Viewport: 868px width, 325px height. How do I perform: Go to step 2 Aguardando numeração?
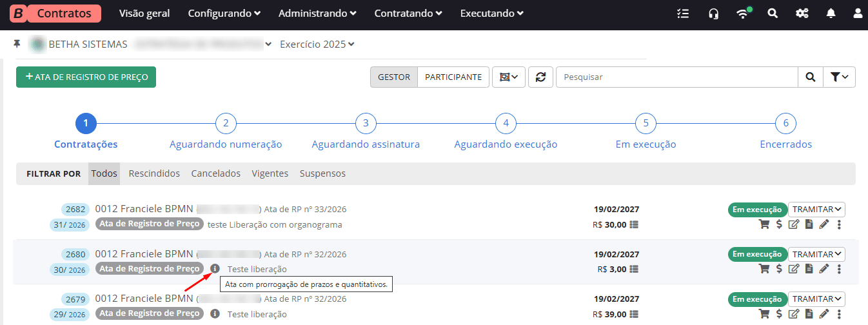(x=226, y=132)
